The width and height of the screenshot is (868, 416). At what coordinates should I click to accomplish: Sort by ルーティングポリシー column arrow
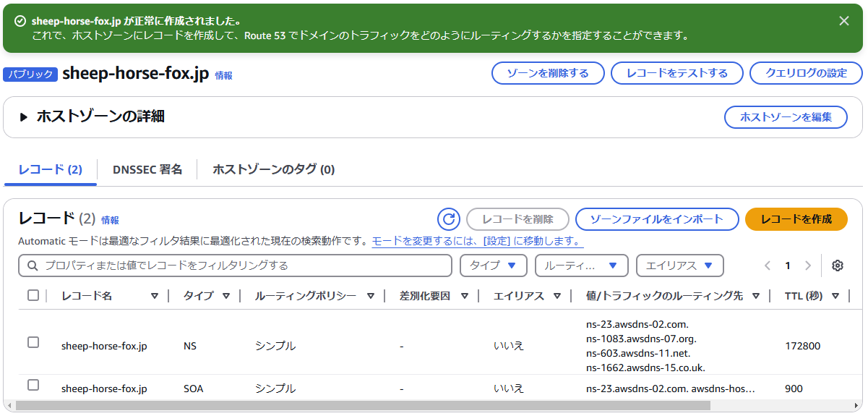(x=371, y=296)
